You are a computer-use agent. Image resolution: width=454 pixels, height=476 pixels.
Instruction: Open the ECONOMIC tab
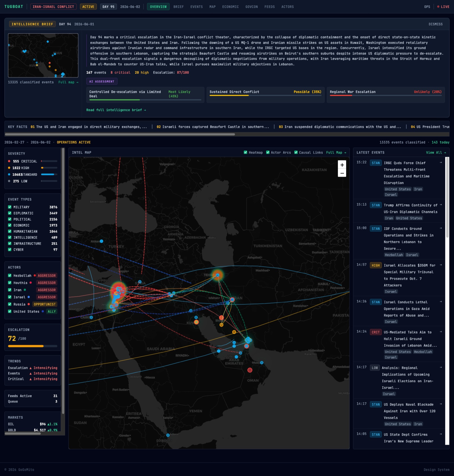pyautogui.click(x=230, y=7)
